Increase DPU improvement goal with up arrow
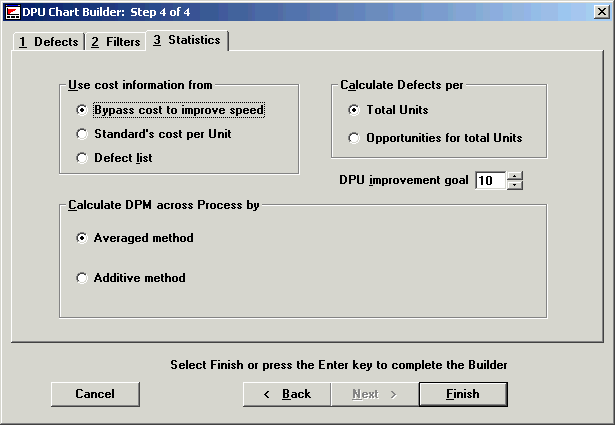This screenshot has height=425, width=615. [x=515, y=176]
